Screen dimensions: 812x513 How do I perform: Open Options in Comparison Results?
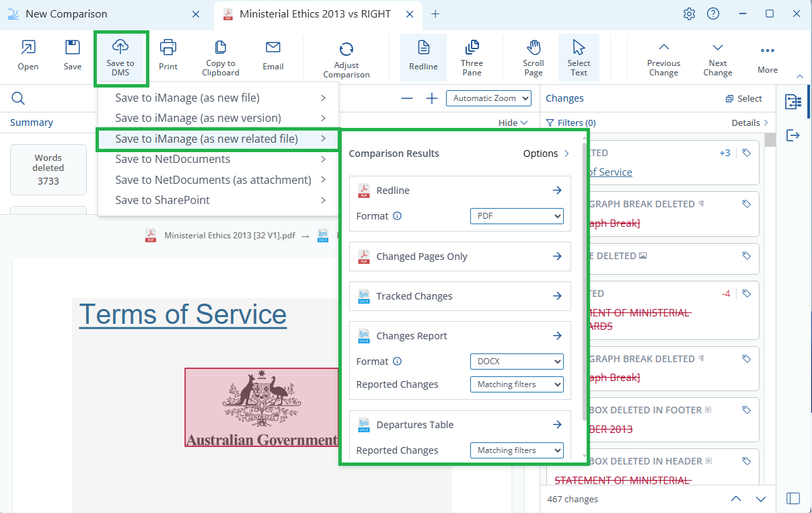click(x=546, y=153)
